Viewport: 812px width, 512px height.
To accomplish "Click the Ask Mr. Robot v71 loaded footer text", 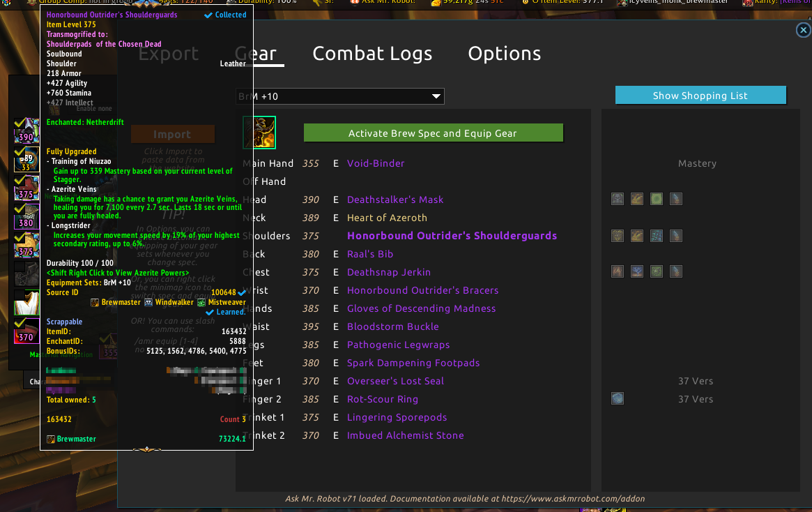I will point(465,499).
